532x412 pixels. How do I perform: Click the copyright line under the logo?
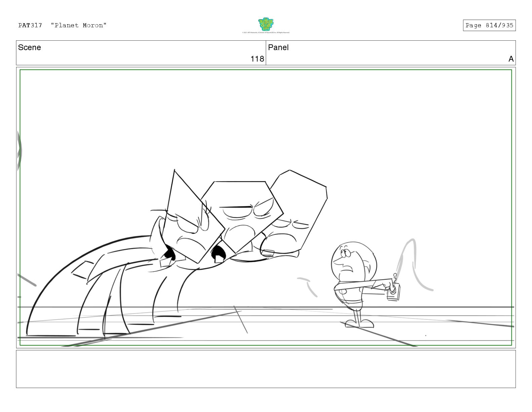point(266,33)
